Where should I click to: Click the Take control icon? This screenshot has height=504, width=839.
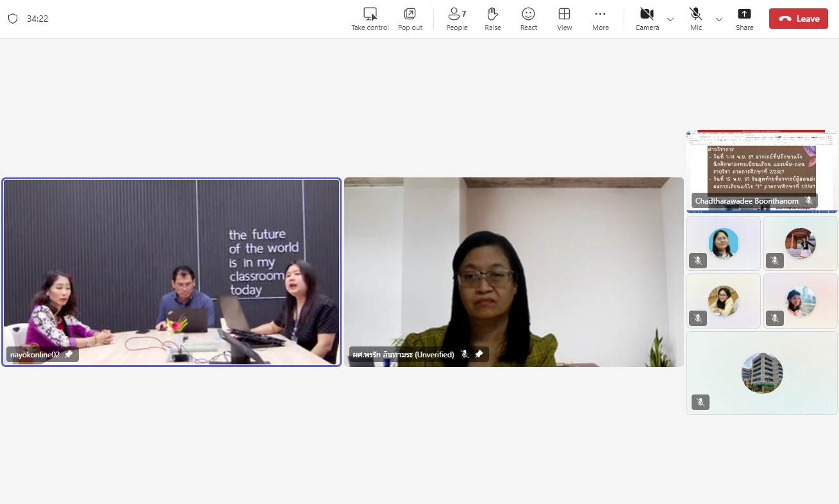[370, 14]
